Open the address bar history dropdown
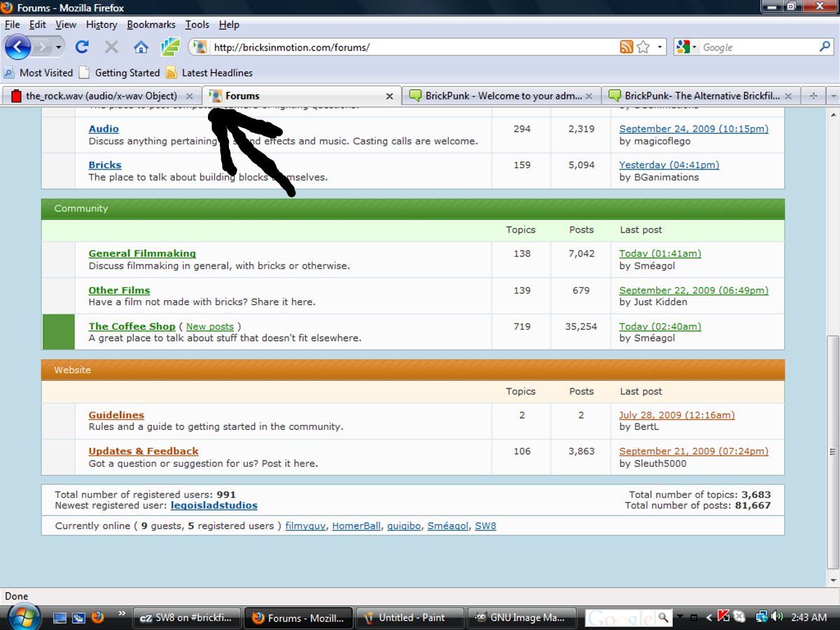Image resolution: width=840 pixels, height=630 pixels. pos(660,48)
